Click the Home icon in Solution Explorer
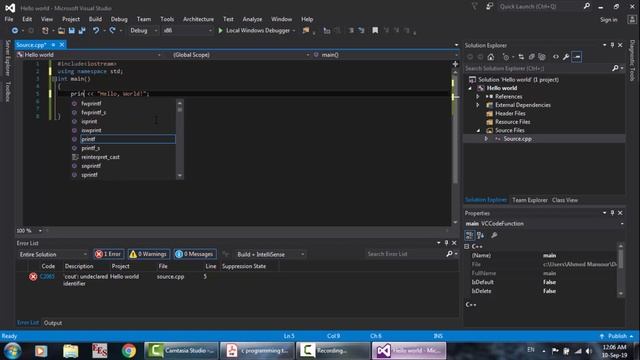The width and height of the screenshot is (640, 360). pyautogui.click(x=491, y=57)
